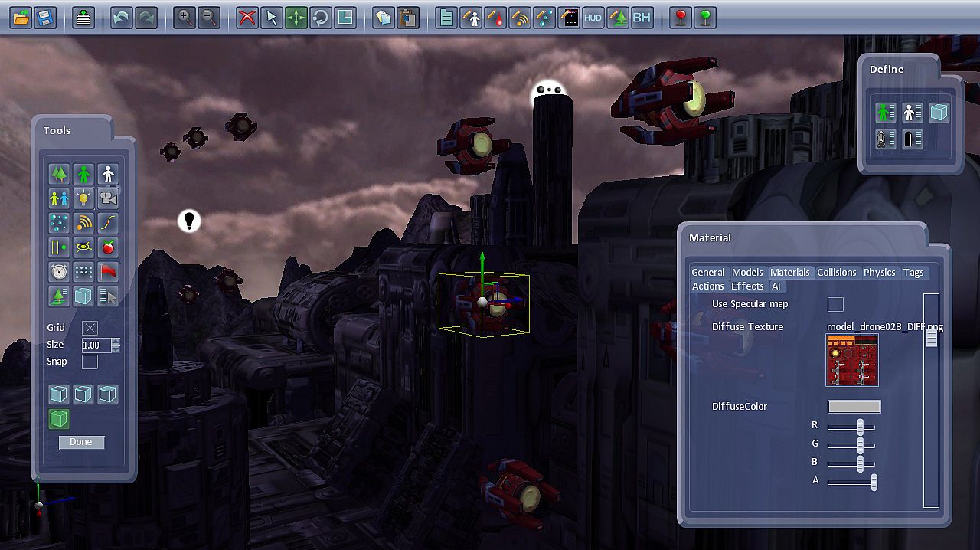980x550 pixels.
Task: Select the green cube button in Tools
Action: [x=59, y=419]
